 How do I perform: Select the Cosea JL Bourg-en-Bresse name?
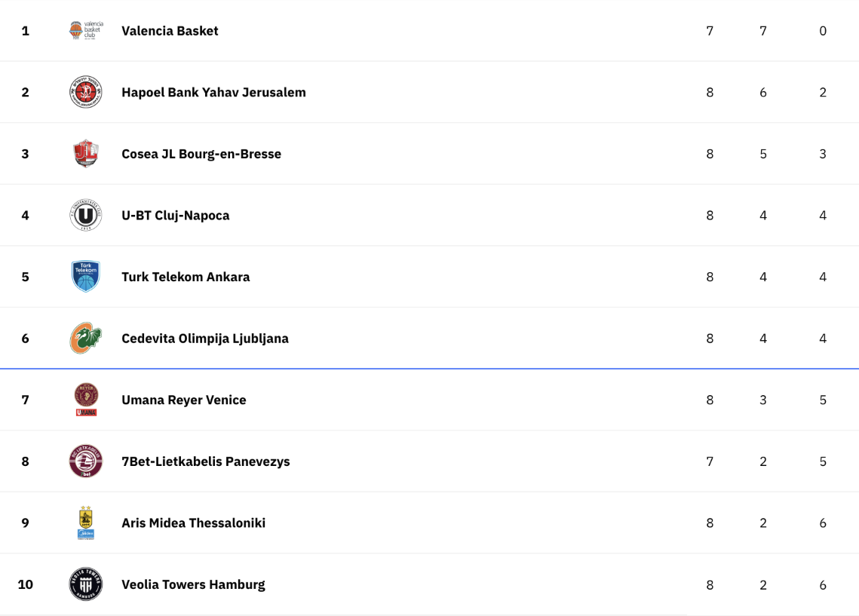click(201, 154)
